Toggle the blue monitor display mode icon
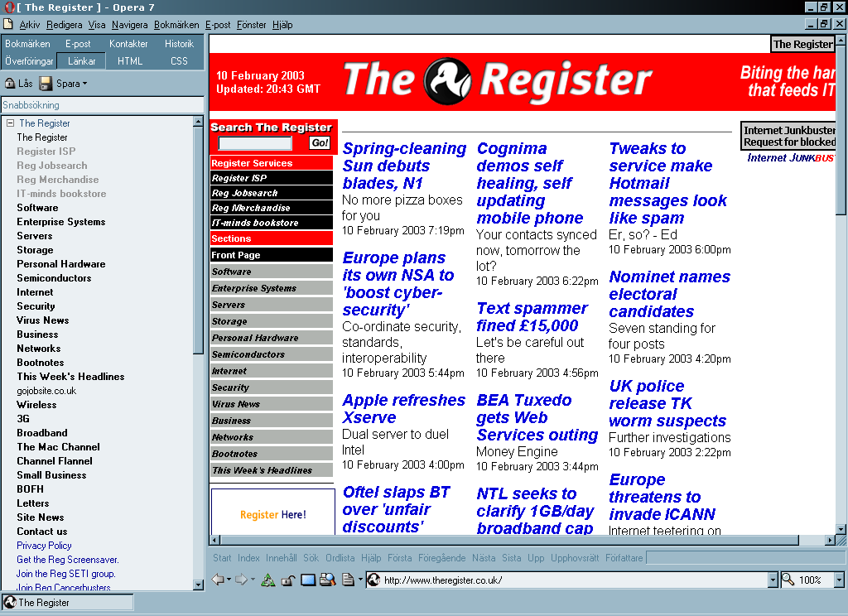 pyautogui.click(x=308, y=580)
